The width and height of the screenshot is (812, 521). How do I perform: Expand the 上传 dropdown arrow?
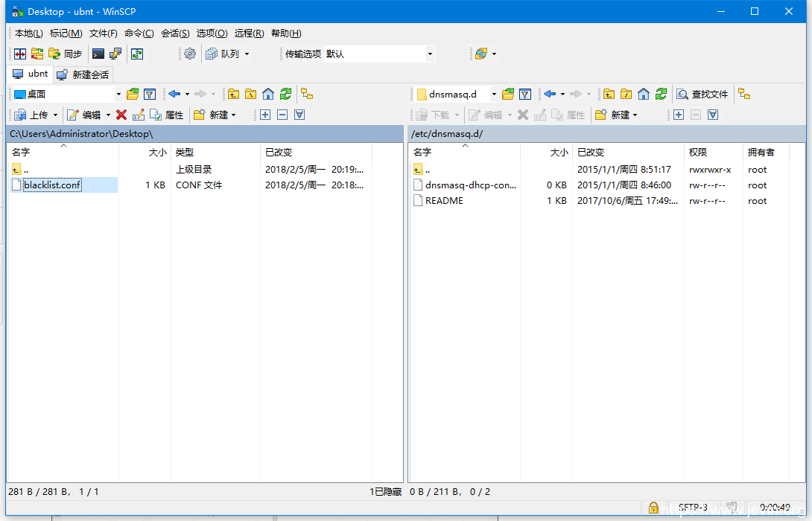coord(55,115)
